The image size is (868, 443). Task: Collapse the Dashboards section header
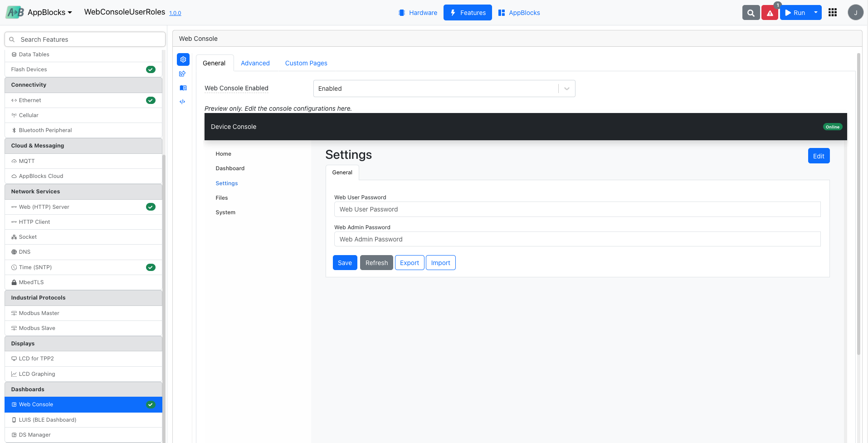point(83,389)
